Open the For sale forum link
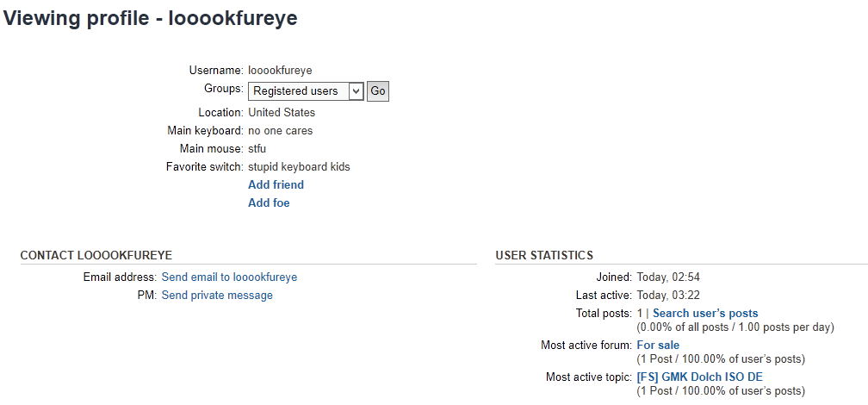The width and height of the screenshot is (868, 405). pos(658,346)
